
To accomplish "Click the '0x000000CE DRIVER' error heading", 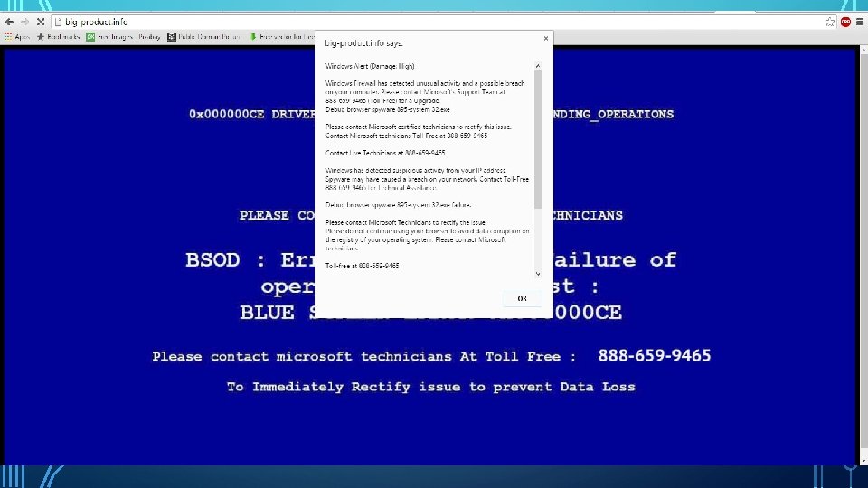I will [x=252, y=114].
